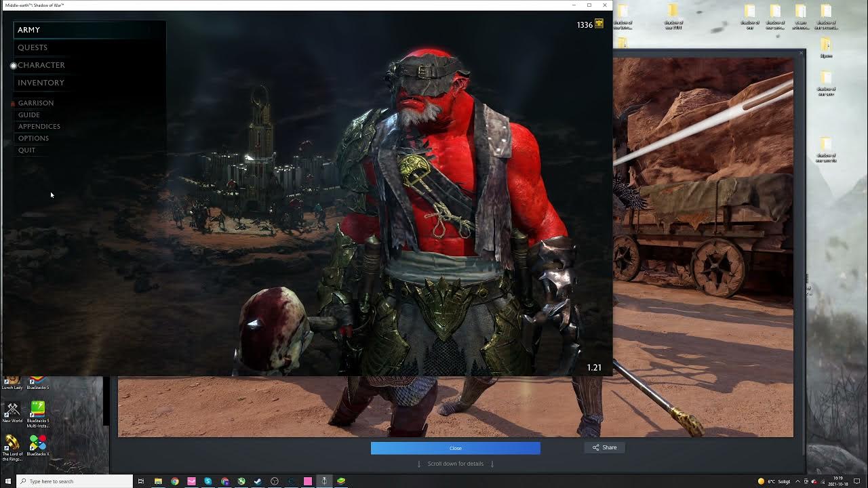
Task: Click the 1336 gold amount
Action: 585,25
